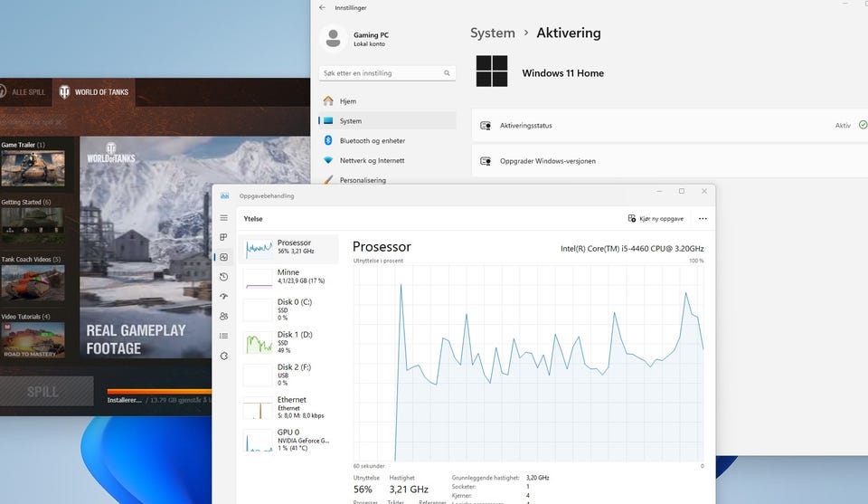Image resolution: width=868 pixels, height=504 pixels.
Task: Open App history icon in Task Manager
Action: pos(223,277)
